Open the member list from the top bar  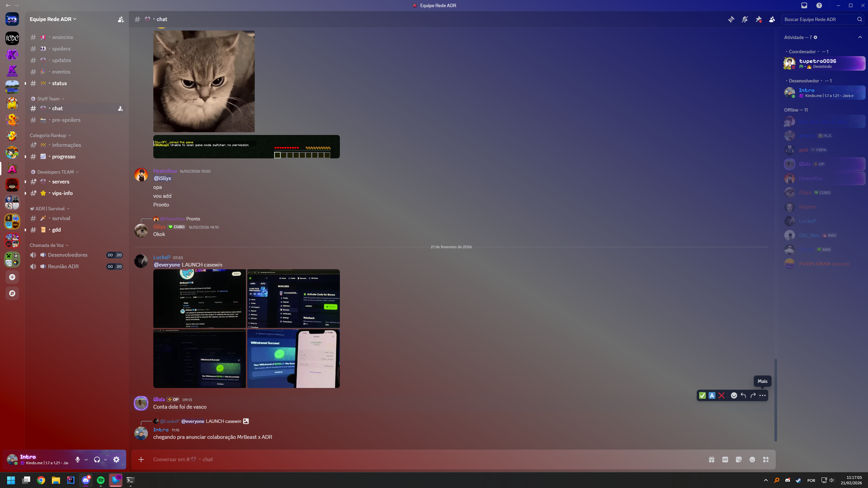772,19
